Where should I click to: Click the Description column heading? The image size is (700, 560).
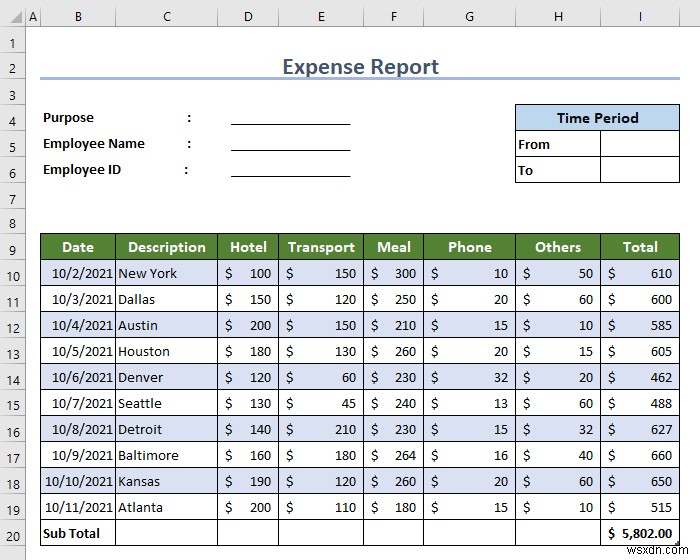(x=167, y=247)
